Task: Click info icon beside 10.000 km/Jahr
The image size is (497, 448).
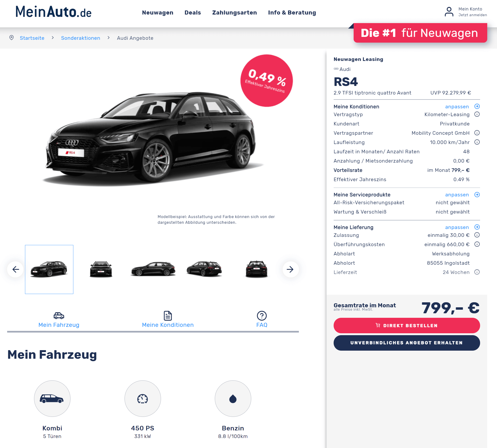Action: [x=477, y=142]
